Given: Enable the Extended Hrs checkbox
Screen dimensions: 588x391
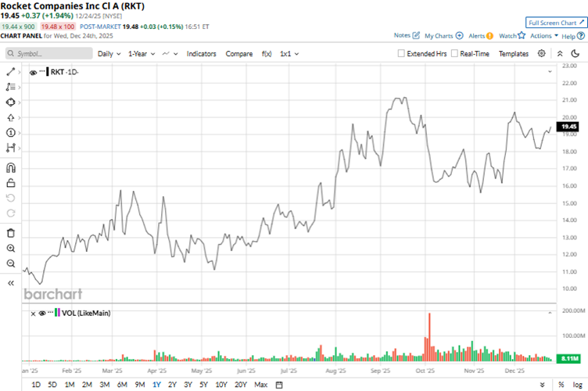Looking at the screenshot, I should 401,53.
